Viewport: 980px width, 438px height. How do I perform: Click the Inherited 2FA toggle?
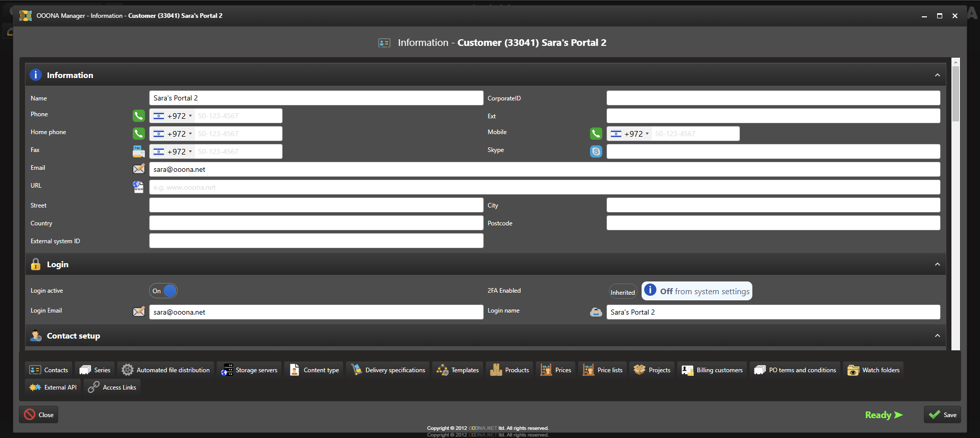[623, 292]
